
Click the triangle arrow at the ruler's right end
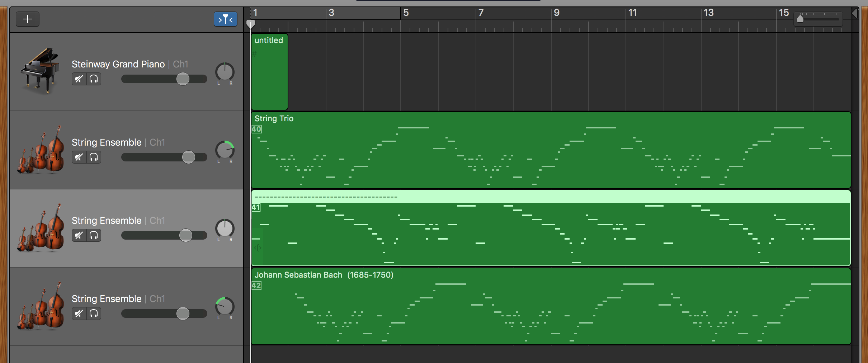coord(855,14)
